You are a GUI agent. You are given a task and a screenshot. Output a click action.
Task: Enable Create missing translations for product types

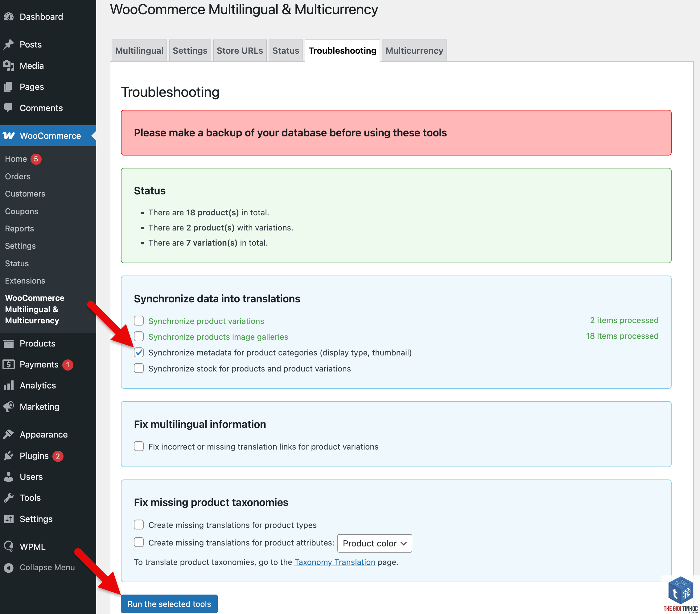[139, 525]
